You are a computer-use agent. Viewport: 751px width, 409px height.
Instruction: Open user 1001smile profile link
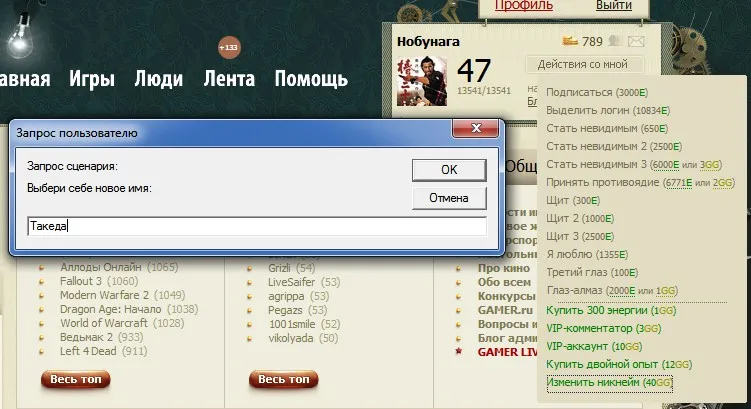(x=292, y=324)
